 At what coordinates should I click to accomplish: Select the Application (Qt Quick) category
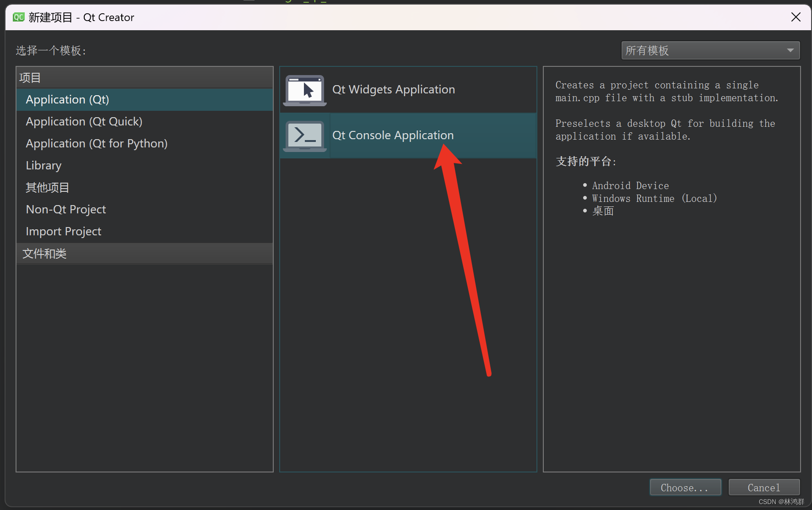coord(145,121)
